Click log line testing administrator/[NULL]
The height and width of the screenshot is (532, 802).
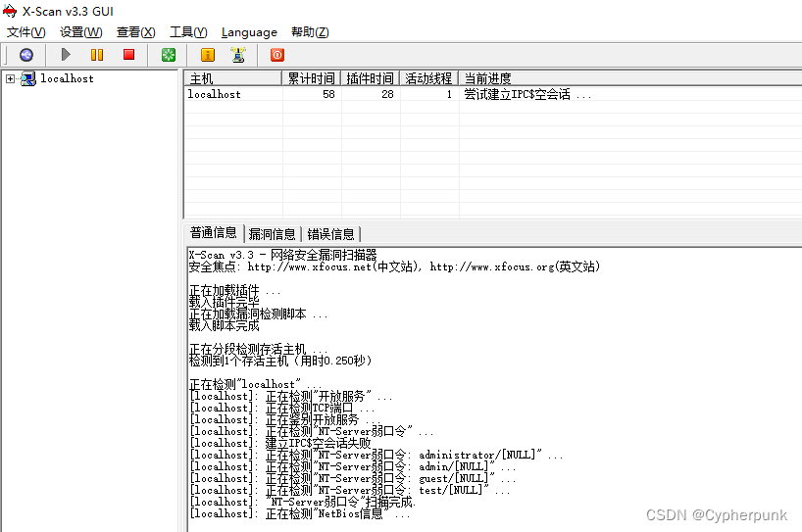(x=376, y=455)
